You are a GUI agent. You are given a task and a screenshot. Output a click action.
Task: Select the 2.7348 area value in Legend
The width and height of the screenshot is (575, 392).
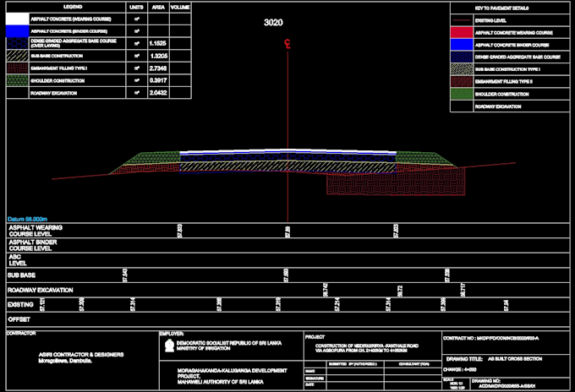click(156, 67)
